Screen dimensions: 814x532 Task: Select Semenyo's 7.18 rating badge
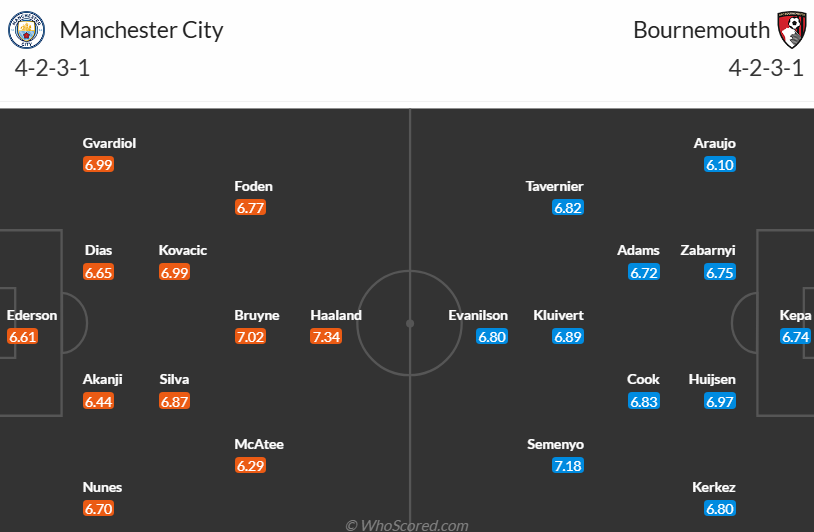coord(567,466)
